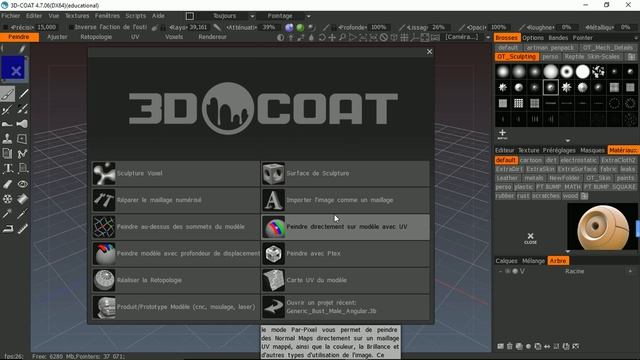The height and width of the screenshot is (360, 640).
Task: Open the Calques tab
Action: pyautogui.click(x=506, y=261)
